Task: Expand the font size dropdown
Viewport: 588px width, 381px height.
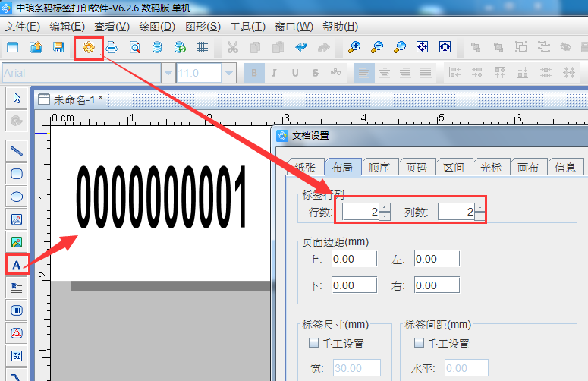Action: pyautogui.click(x=228, y=73)
